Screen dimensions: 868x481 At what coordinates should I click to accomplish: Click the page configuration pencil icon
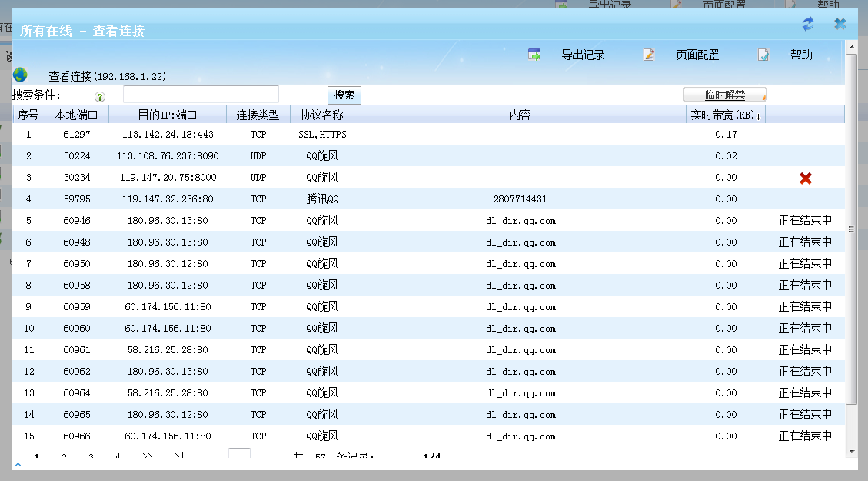649,55
